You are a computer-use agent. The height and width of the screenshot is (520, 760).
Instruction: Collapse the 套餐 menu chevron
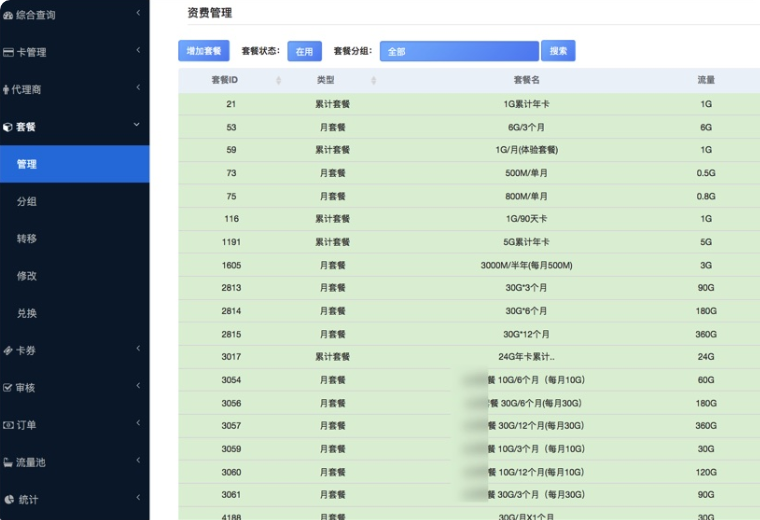[x=137, y=125]
